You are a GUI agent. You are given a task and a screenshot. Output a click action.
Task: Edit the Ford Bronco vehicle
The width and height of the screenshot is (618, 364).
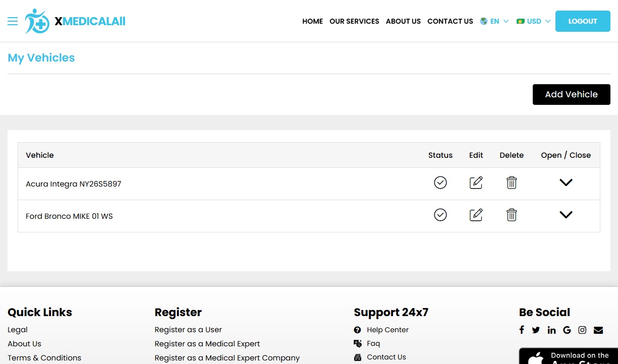point(476,215)
